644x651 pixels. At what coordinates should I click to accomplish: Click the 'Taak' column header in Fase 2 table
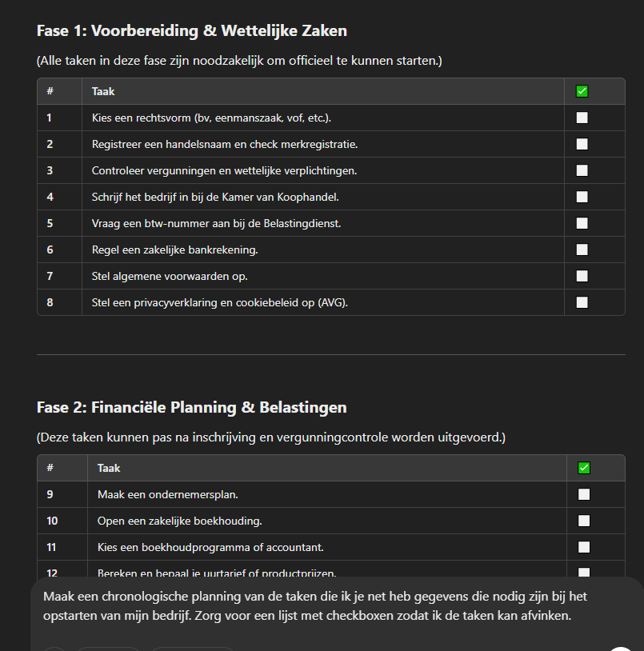click(x=109, y=468)
